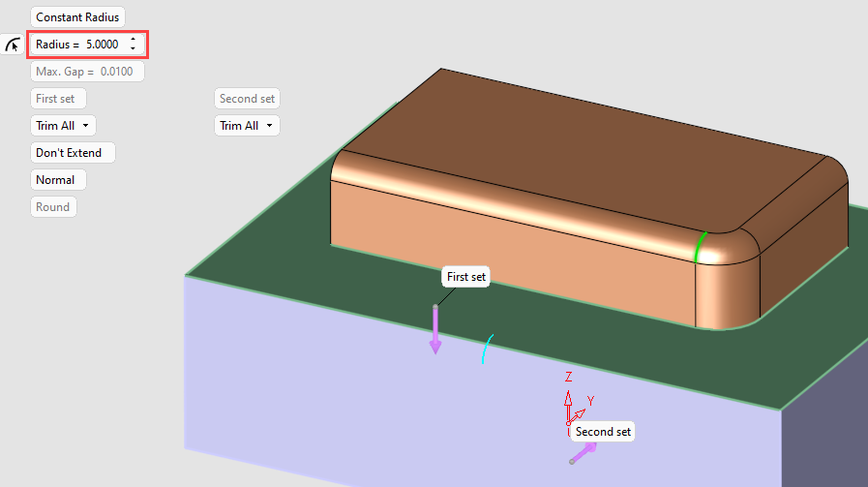Screen dimensions: 868x487
Task: Click the fillet radius icon beside Radius
Action: (x=12, y=45)
